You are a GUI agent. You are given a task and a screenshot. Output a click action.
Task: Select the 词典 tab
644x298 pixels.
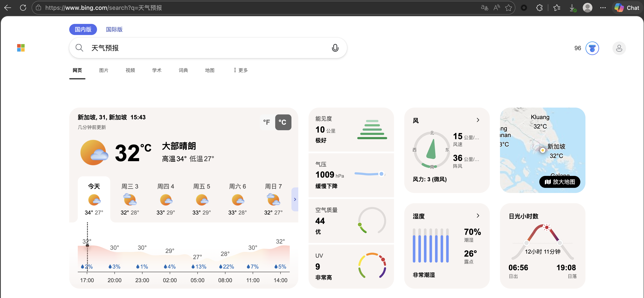(183, 70)
